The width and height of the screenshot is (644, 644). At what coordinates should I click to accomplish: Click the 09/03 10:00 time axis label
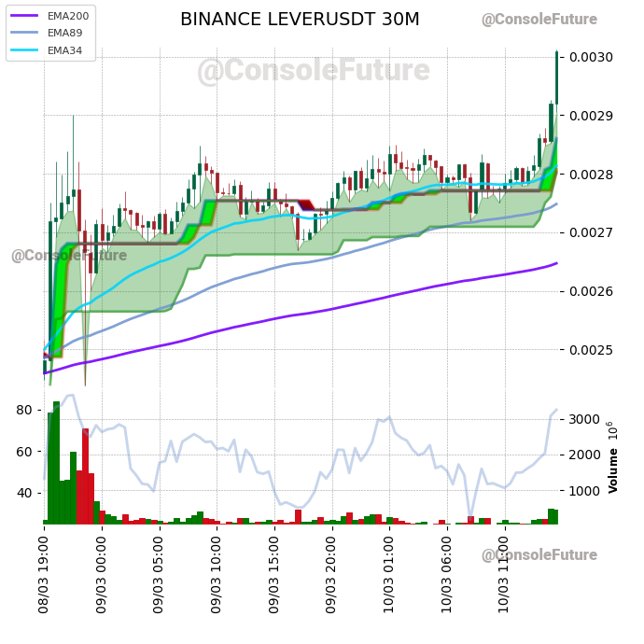click(216, 575)
